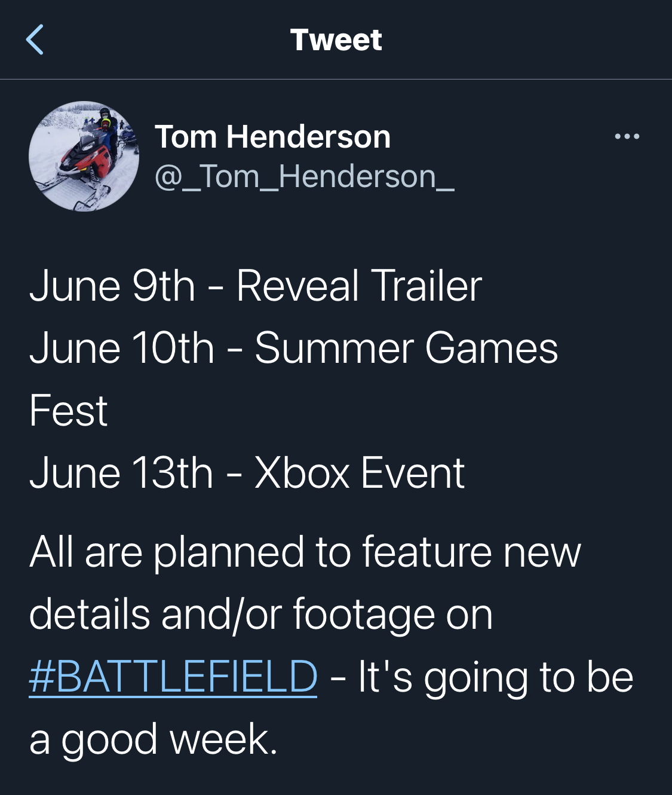Image resolution: width=672 pixels, height=795 pixels.
Task: Click the red snowmobile in the avatar
Action: (84, 160)
